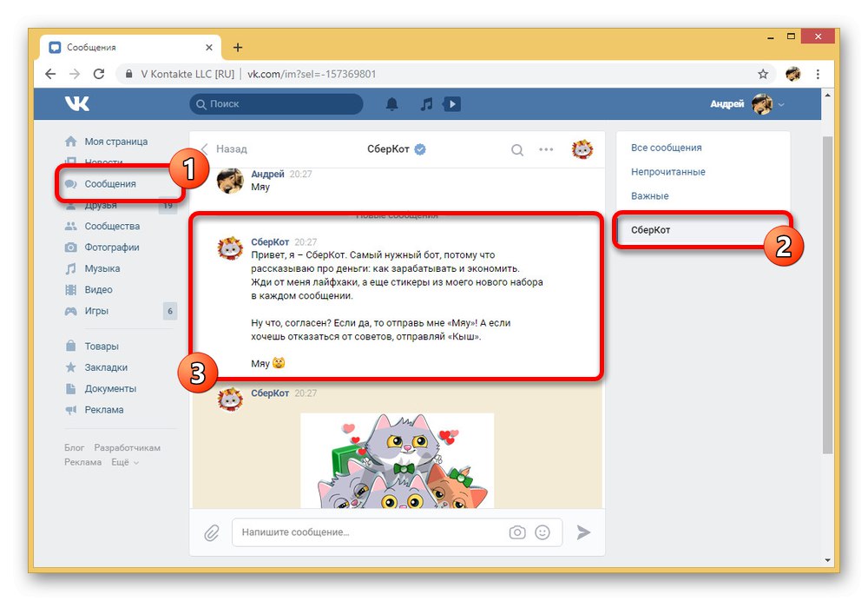Click Chrome profile avatar in toolbar
This screenshot has width=868, height=601.
click(792, 74)
